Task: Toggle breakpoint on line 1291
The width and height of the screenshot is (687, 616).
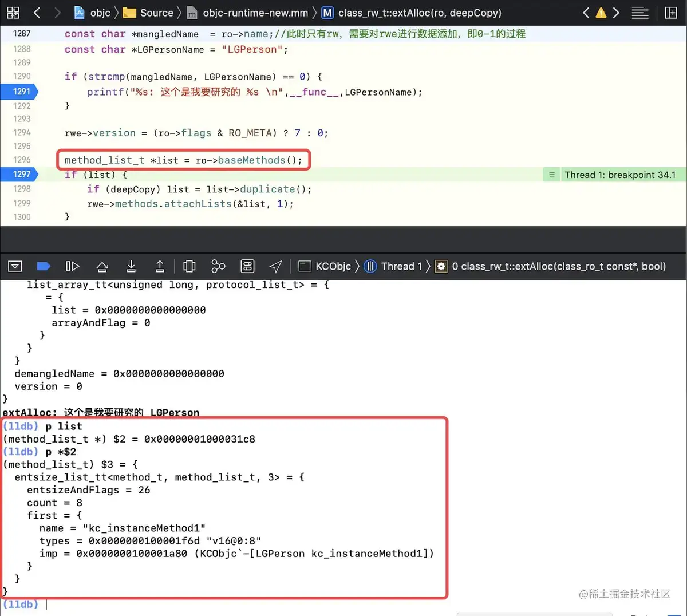Action: coord(19,91)
